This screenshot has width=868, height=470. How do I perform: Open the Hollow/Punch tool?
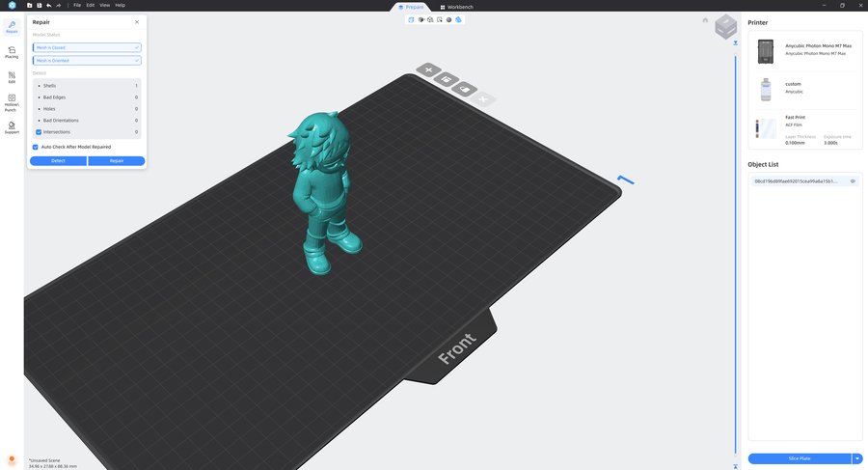pyautogui.click(x=12, y=102)
